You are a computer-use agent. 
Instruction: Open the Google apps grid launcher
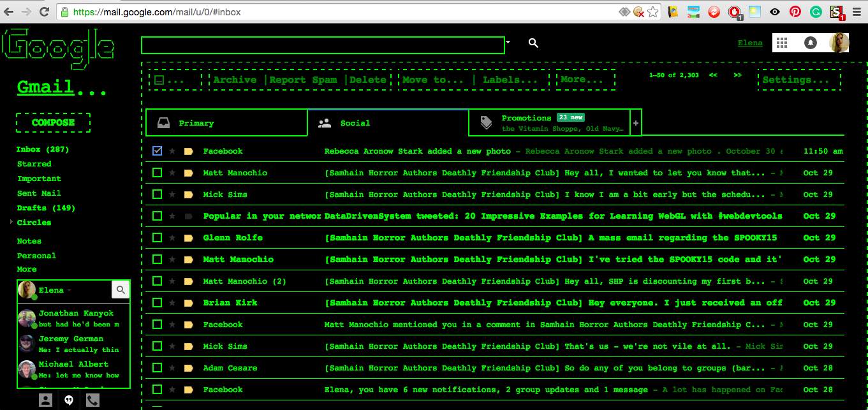[781, 42]
